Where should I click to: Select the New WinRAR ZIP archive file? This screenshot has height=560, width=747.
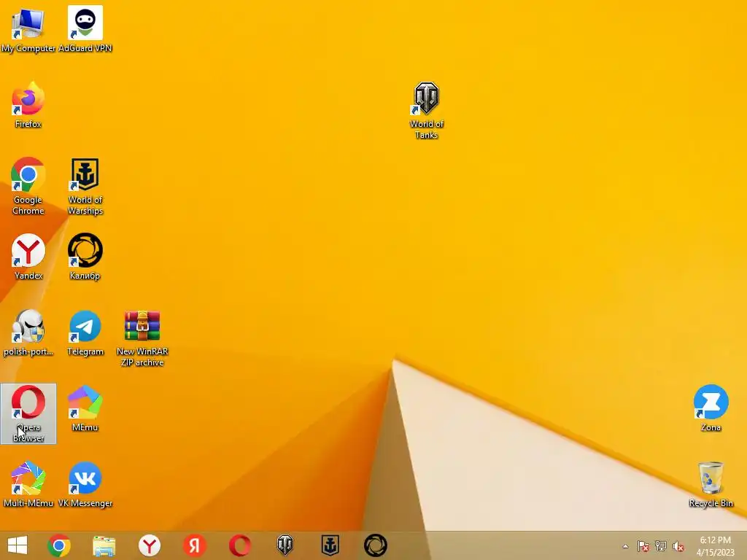[142, 338]
